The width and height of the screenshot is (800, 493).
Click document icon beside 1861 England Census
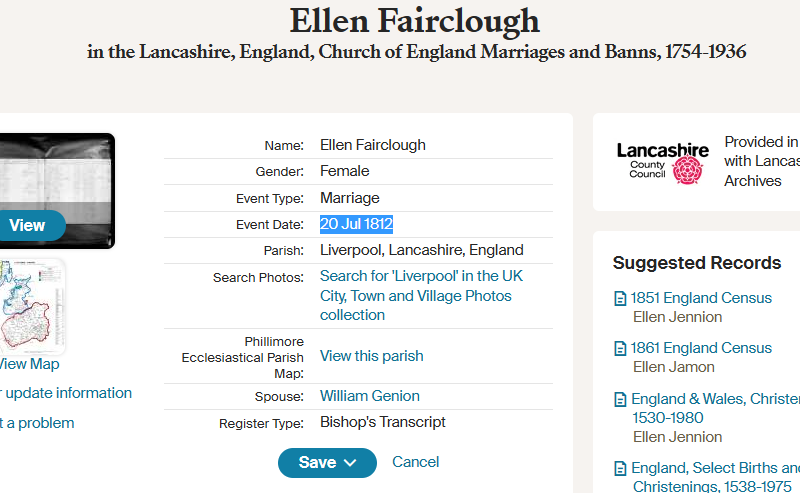620,348
